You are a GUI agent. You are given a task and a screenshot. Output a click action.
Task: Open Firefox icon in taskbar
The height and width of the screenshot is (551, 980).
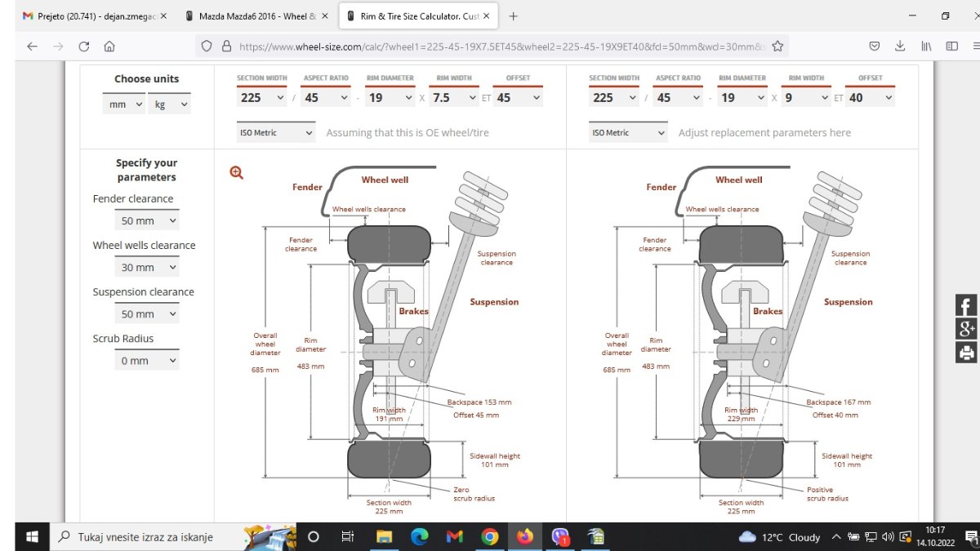(524, 536)
